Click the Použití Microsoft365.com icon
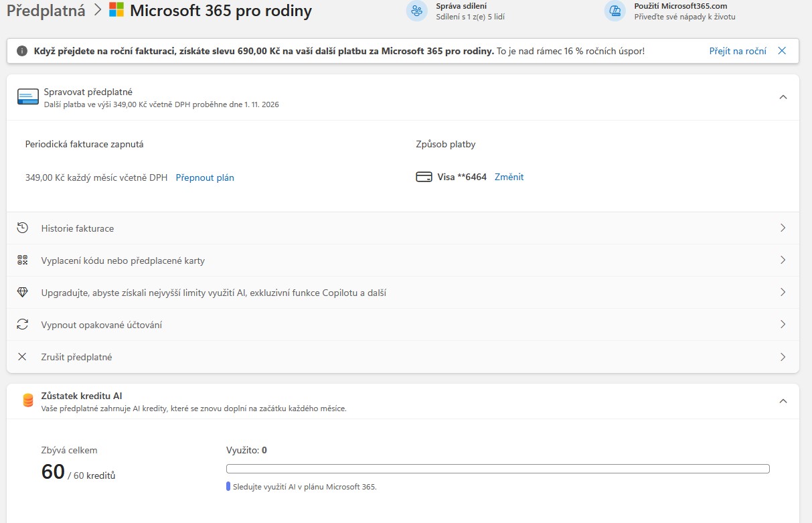The width and height of the screenshot is (812, 523). [615, 11]
